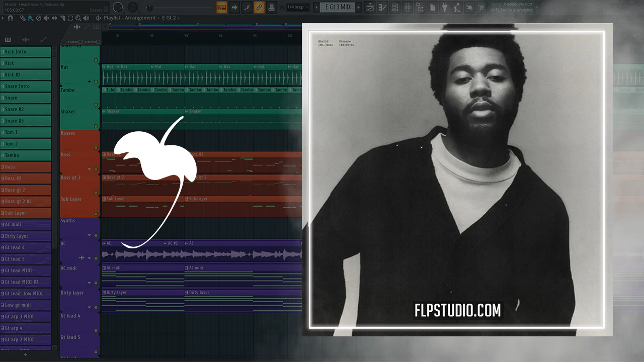Image resolution: width=644 pixels, height=362 pixels.
Task: Collapse the AC track group arrow
Action: tap(90, 258)
